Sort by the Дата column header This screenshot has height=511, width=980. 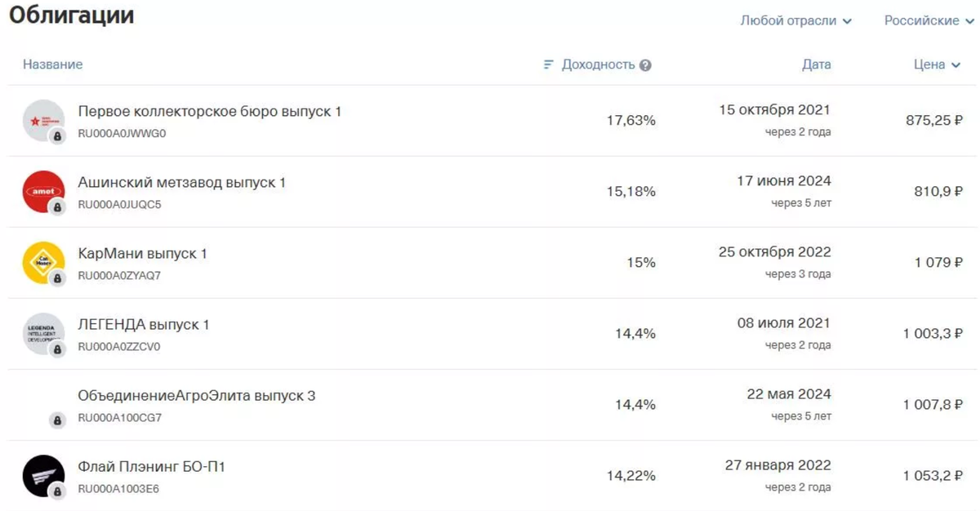click(817, 64)
